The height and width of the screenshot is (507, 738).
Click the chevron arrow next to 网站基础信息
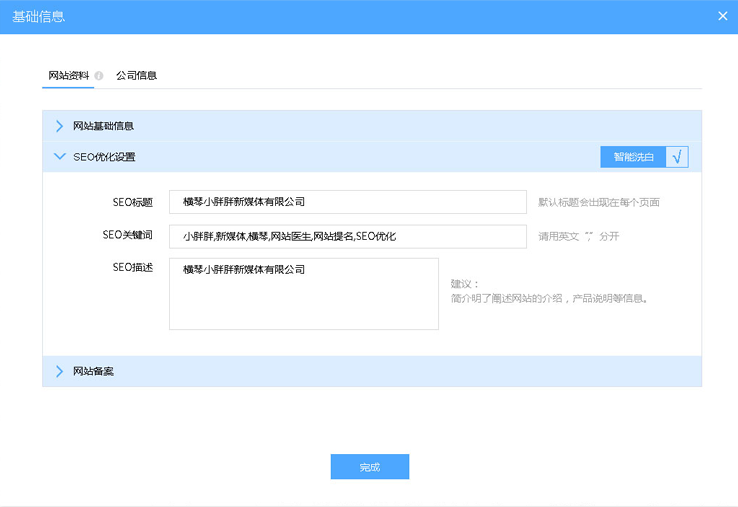pos(60,126)
